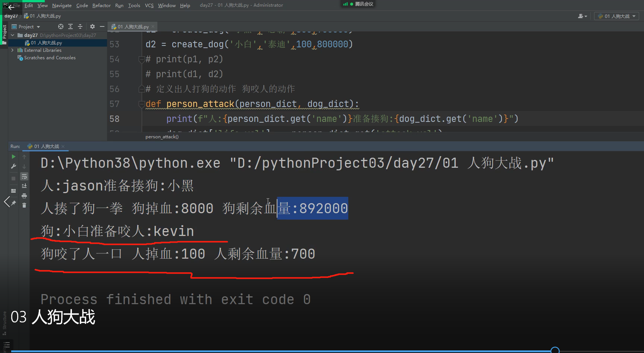Open the user account dropdown icon
This screenshot has height=353, width=644.
pyautogui.click(x=582, y=16)
